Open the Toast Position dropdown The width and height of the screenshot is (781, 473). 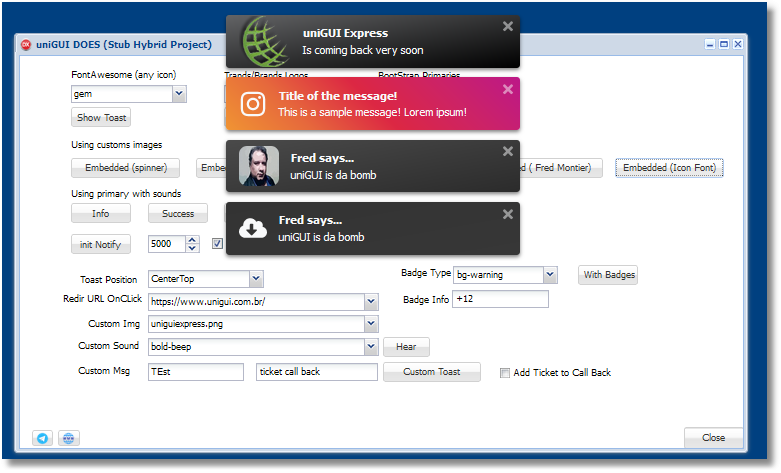coord(256,279)
